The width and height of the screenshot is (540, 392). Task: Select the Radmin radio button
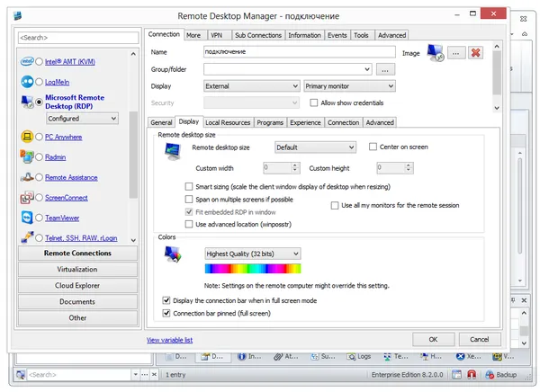tap(39, 157)
